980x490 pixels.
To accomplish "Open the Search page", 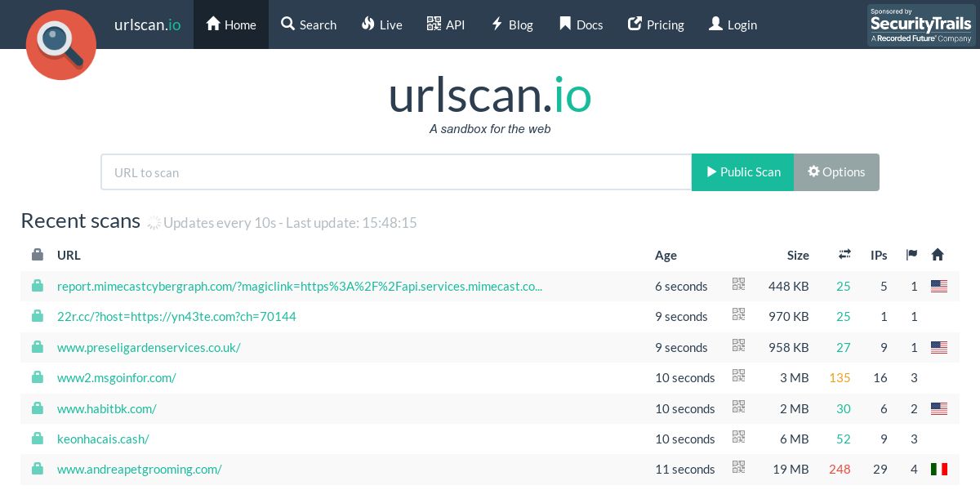I will point(309,24).
